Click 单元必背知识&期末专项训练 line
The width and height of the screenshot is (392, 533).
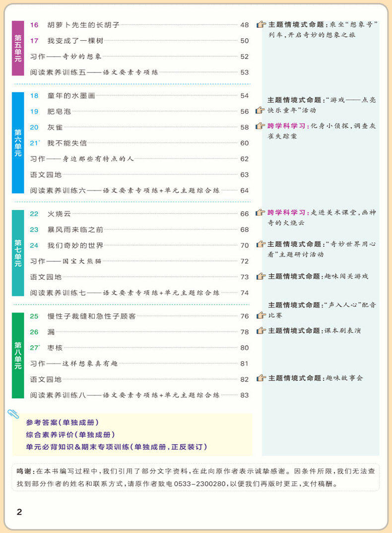[x=117, y=447]
